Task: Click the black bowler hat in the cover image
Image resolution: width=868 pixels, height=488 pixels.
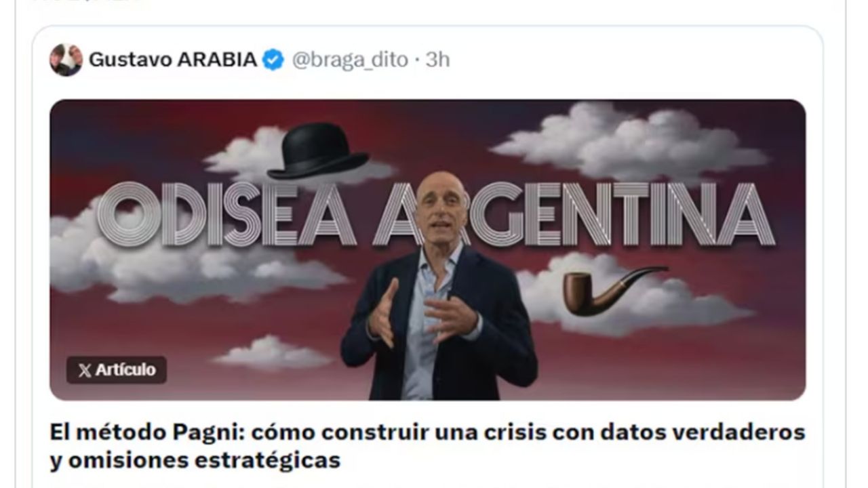Action: pyautogui.click(x=317, y=150)
